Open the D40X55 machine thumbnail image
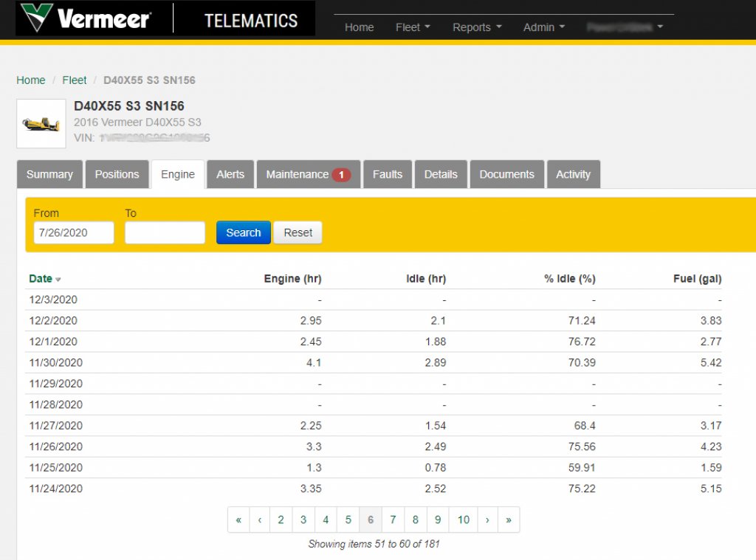 pyautogui.click(x=41, y=124)
